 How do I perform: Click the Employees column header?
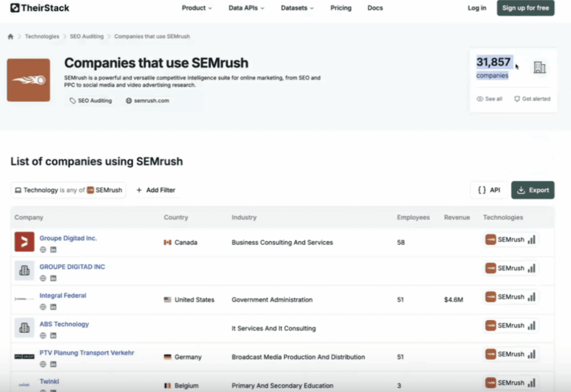point(413,217)
